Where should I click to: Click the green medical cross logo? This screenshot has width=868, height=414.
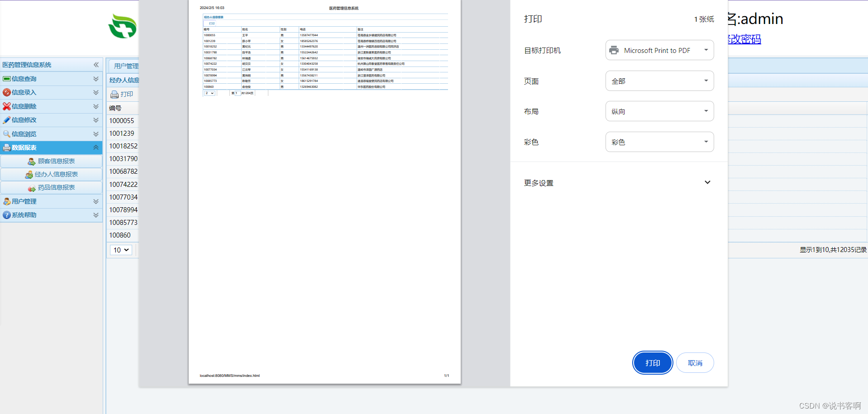pos(123,26)
